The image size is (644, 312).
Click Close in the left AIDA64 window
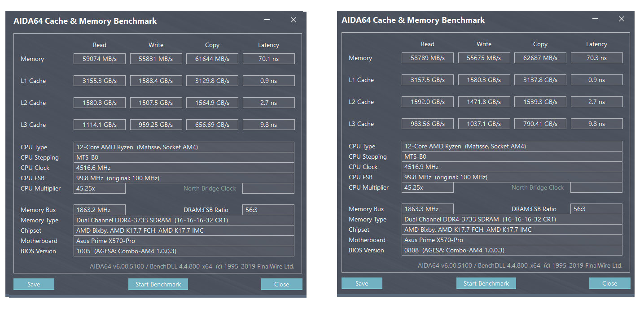point(281,284)
